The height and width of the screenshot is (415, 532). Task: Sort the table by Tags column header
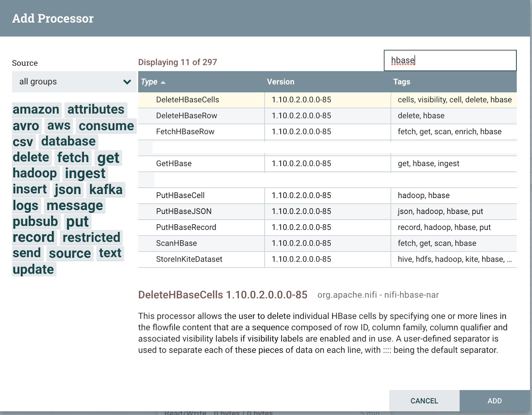(x=402, y=82)
